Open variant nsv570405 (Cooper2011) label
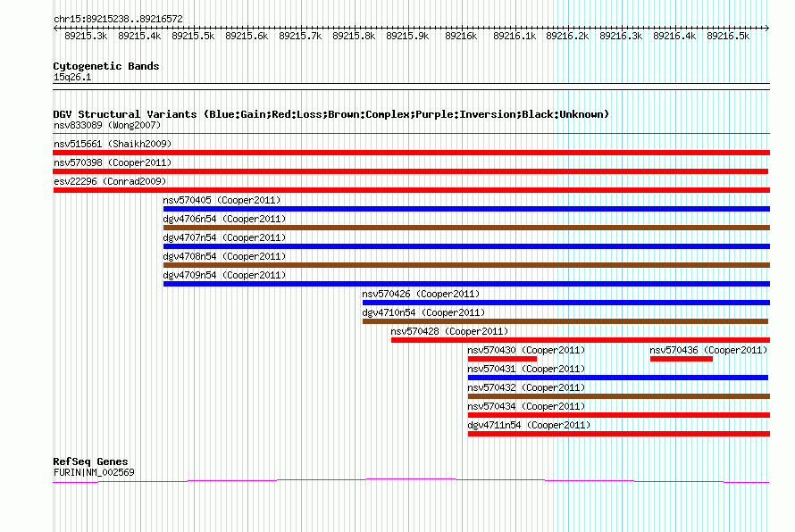This screenshot has height=532, width=795. (222, 200)
